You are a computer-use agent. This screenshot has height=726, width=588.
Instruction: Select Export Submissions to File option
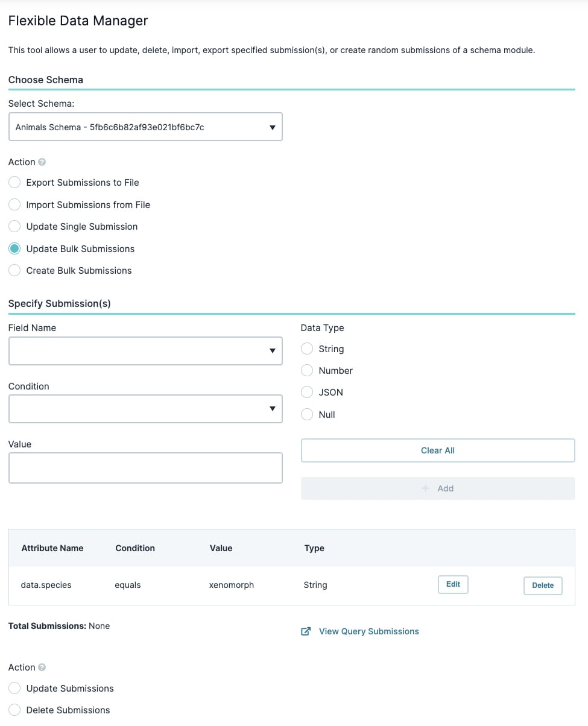coord(14,183)
